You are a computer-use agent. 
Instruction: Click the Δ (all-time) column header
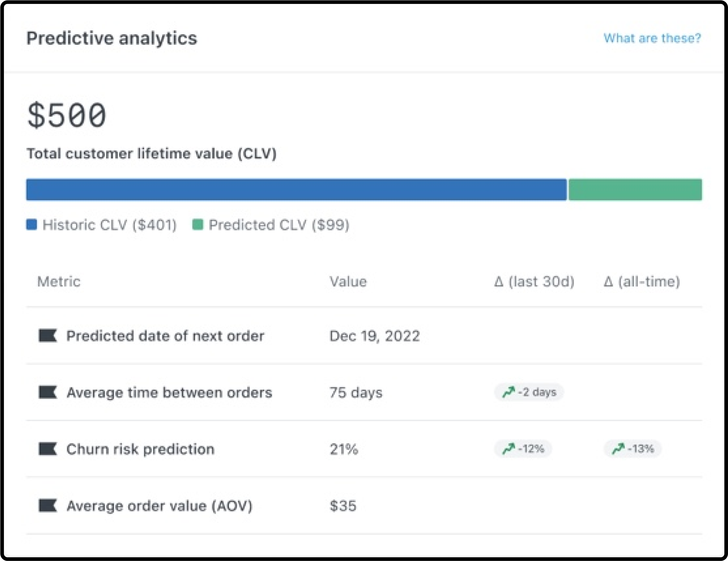pyautogui.click(x=642, y=282)
